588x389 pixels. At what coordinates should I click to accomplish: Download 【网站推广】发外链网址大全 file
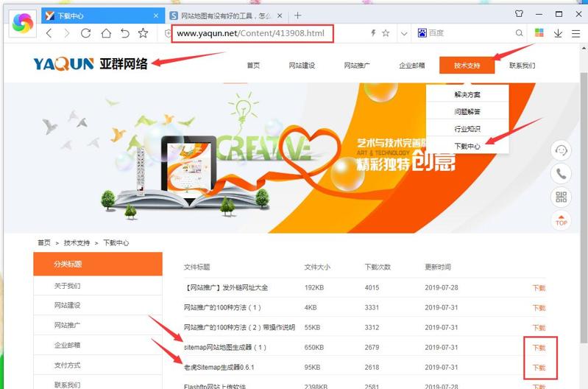[x=539, y=288]
